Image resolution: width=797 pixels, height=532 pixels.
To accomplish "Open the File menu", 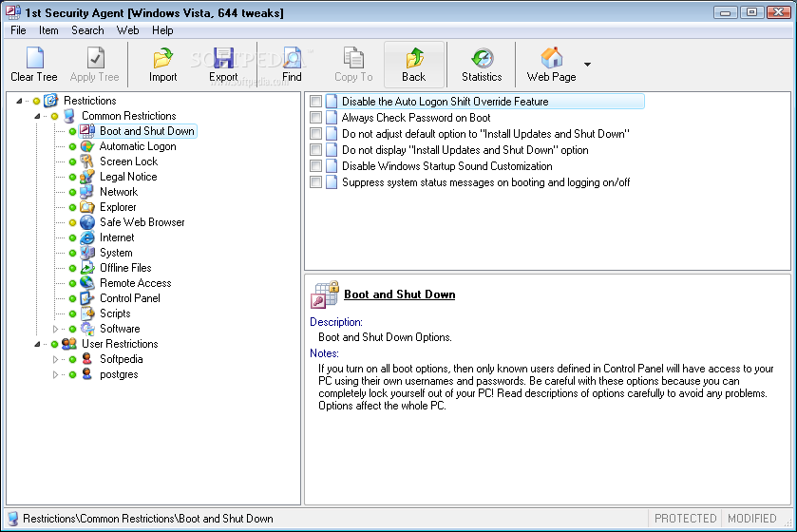I will [18, 30].
